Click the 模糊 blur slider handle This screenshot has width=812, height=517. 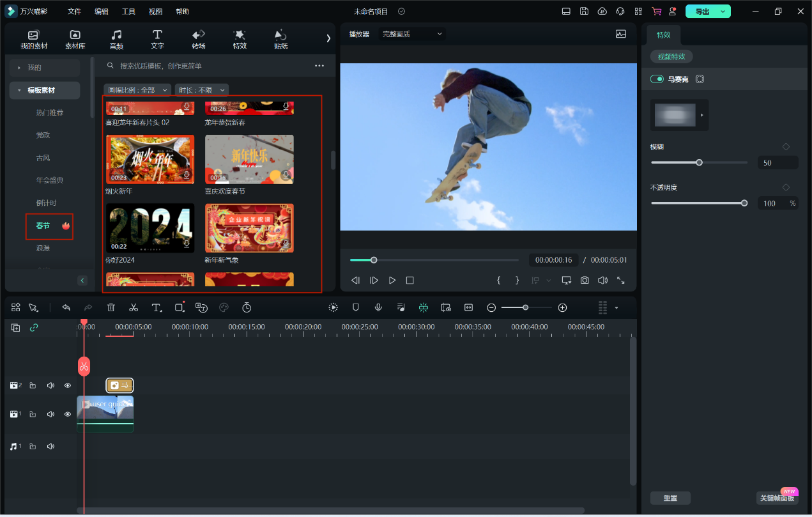pos(699,162)
